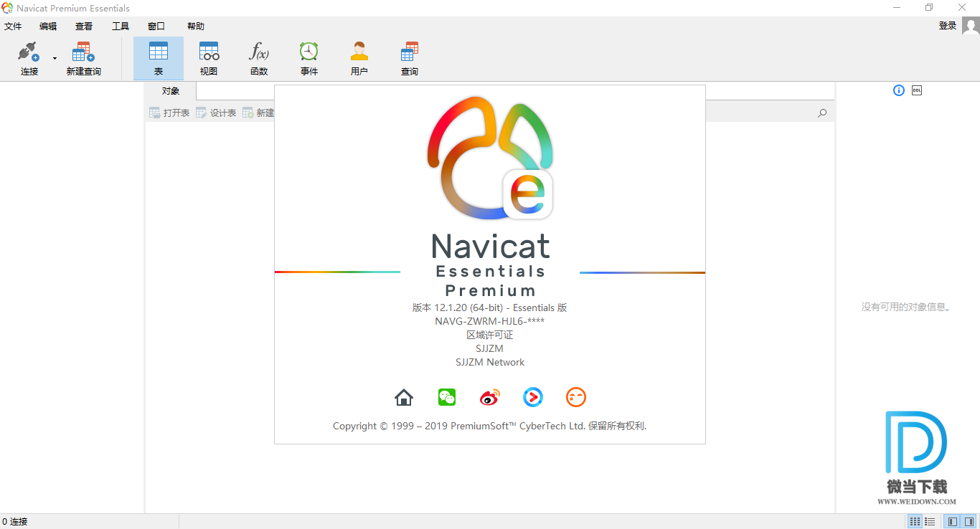
Task: Click the '0 连接' status bar entry
Action: pyautogui.click(x=15, y=522)
